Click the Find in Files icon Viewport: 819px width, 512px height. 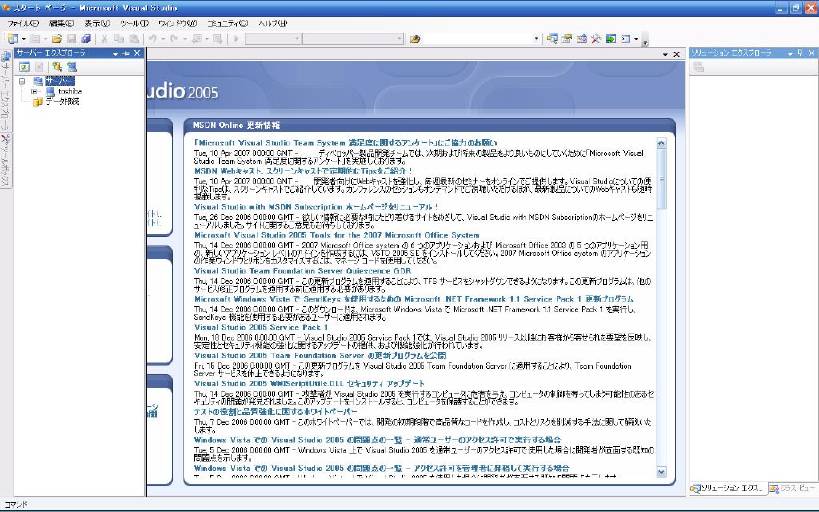[415, 39]
